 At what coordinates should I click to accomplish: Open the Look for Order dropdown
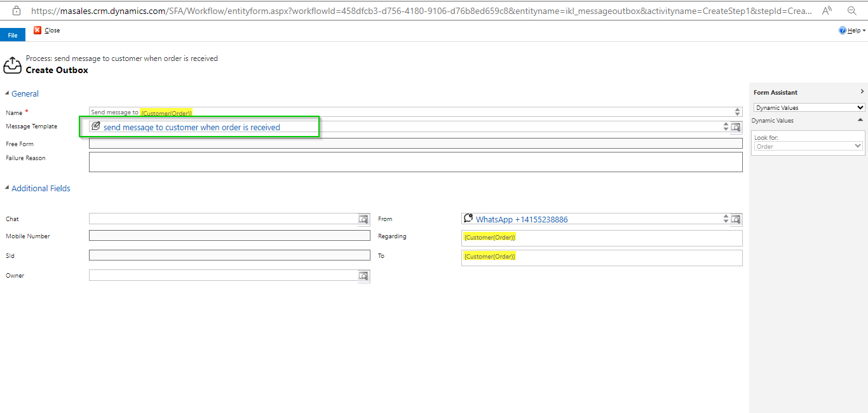808,146
